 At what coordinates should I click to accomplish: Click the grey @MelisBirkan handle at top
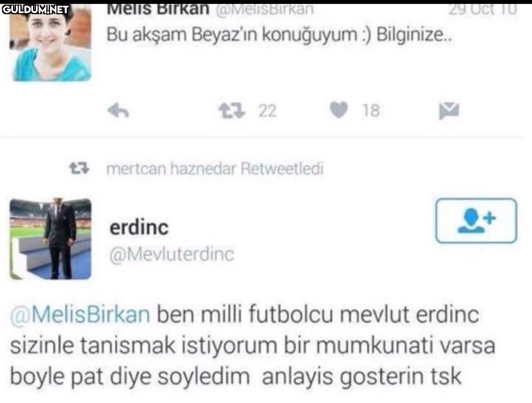(265, 10)
